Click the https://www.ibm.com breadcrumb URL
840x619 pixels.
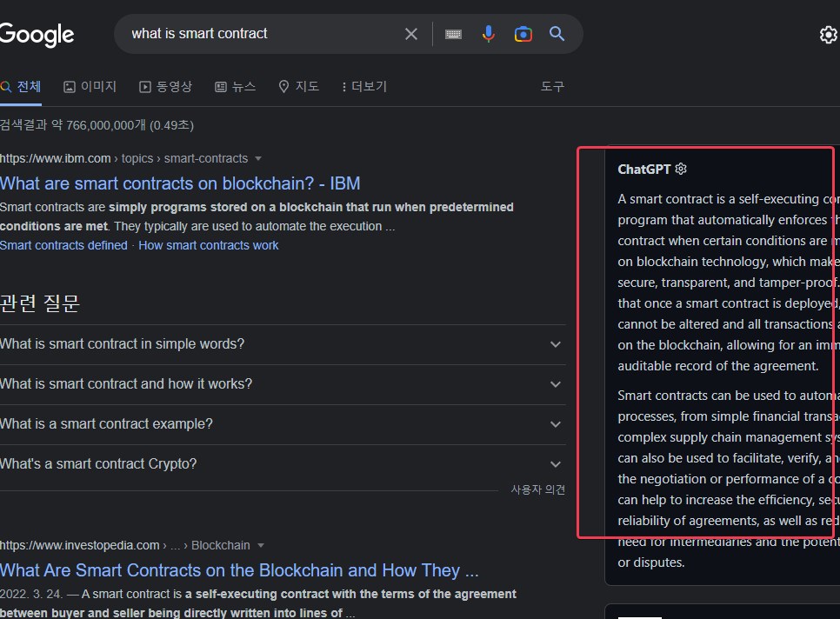[x=55, y=158]
